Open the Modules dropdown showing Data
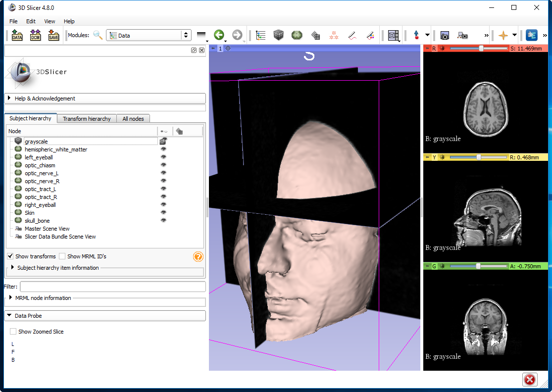Image resolution: width=552 pixels, height=392 pixels. point(149,35)
